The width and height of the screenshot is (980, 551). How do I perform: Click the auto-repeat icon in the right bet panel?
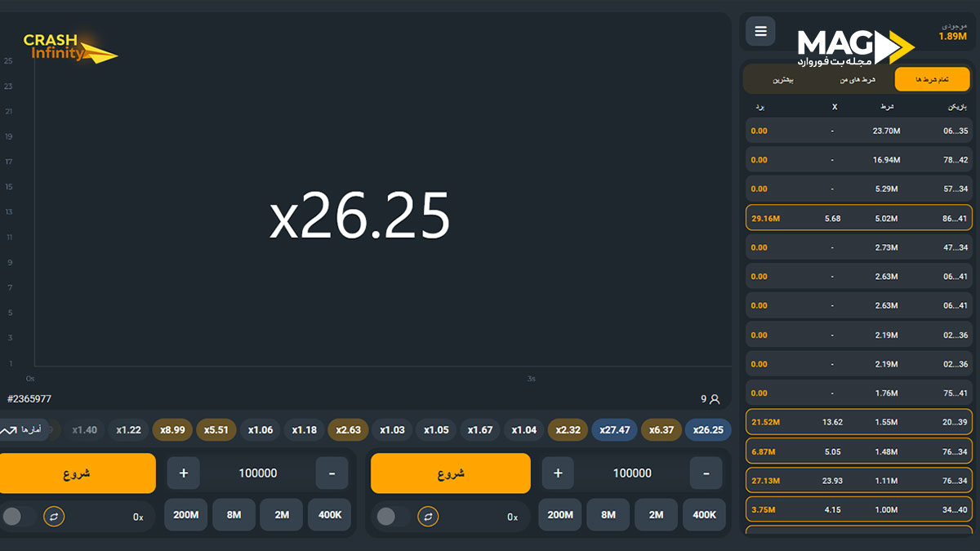pyautogui.click(x=428, y=517)
